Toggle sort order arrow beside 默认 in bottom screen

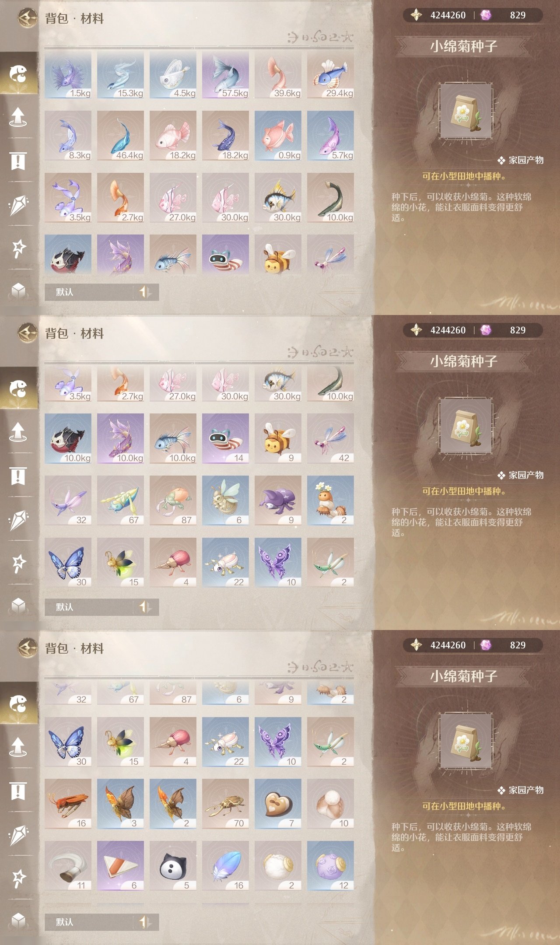pos(145,922)
